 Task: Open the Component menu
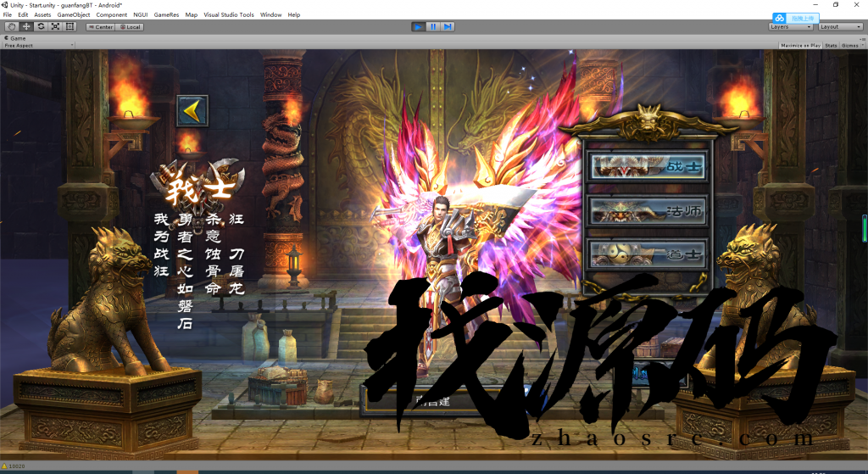tap(112, 15)
